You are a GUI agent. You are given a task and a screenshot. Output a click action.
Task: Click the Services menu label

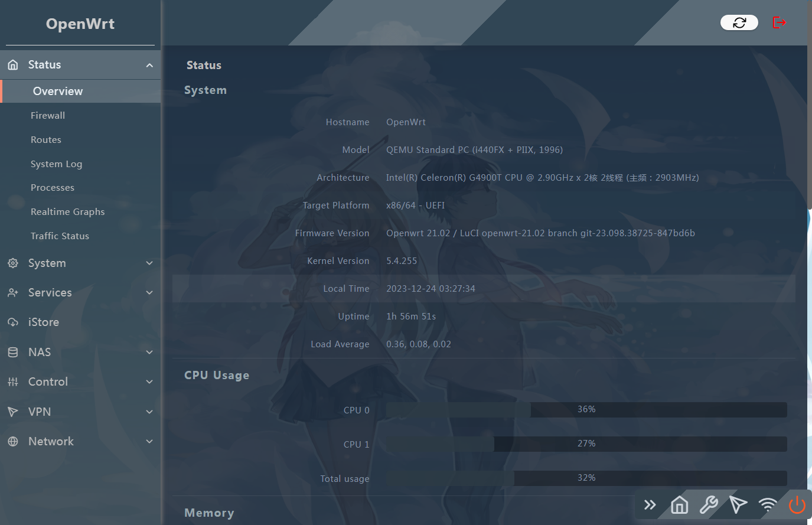click(50, 293)
